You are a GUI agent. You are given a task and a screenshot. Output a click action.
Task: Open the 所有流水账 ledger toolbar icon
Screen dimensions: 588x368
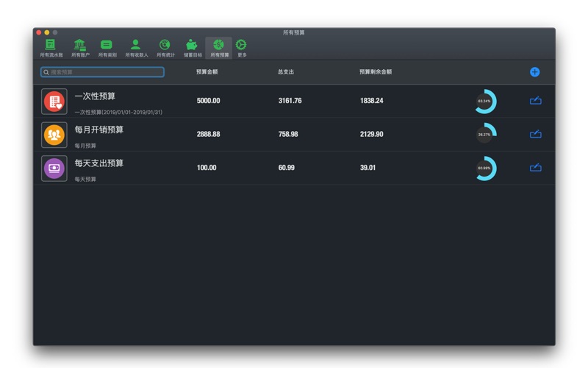pyautogui.click(x=51, y=47)
